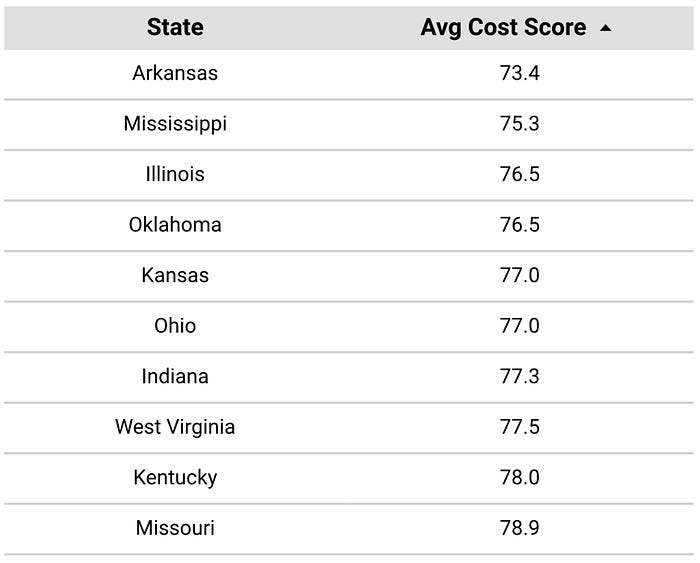
Task: Sort by the Avg Cost Score header
Action: pos(503,27)
